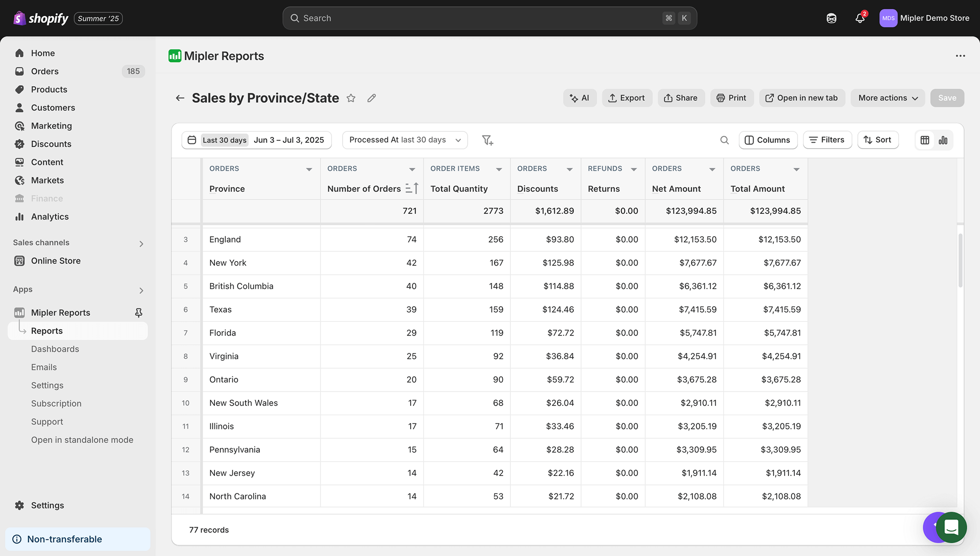This screenshot has height=556, width=980.
Task: Click the pencil icon to rename the report
Action: point(371,98)
